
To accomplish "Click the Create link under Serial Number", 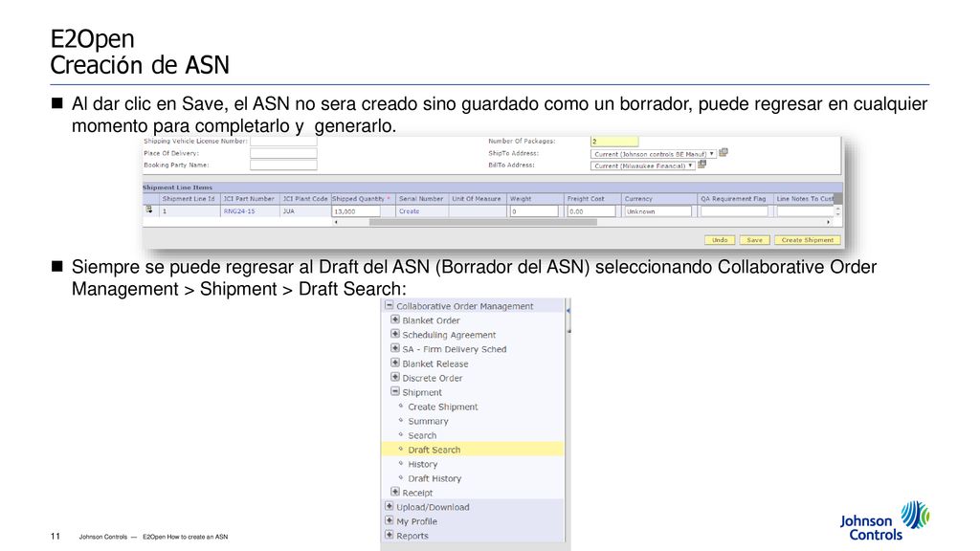I will tap(409, 211).
